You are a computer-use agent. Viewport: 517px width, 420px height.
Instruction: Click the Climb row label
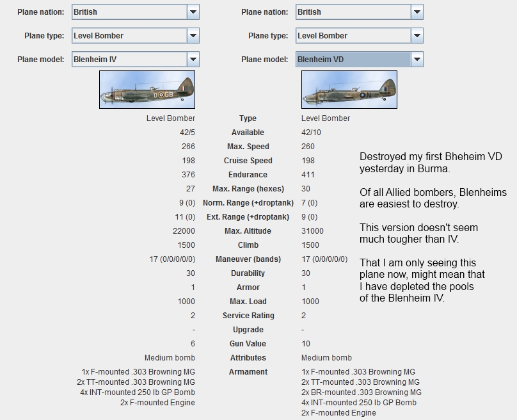click(x=248, y=245)
